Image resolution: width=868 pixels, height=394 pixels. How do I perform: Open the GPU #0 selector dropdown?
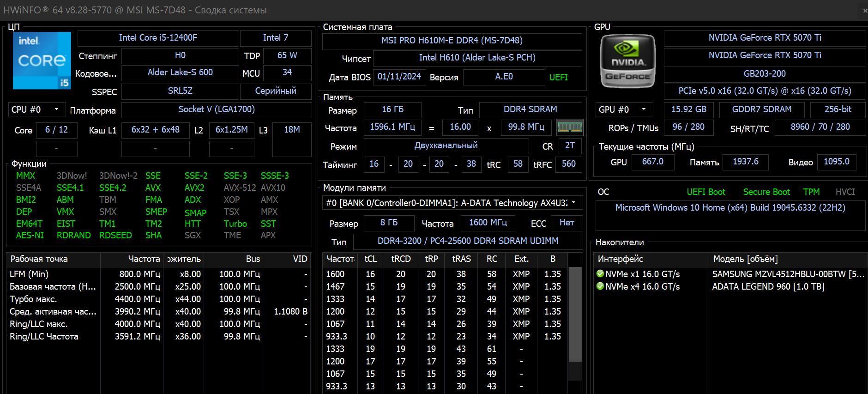624,109
